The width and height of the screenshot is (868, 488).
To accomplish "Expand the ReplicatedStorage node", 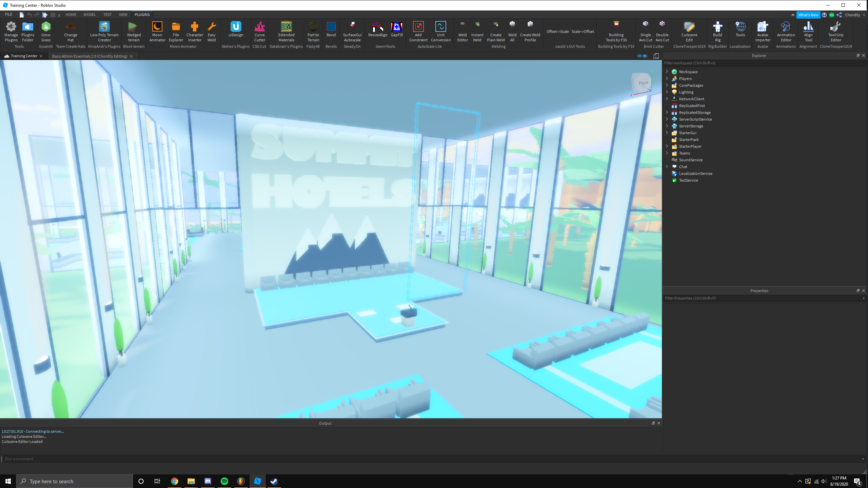I will (667, 112).
